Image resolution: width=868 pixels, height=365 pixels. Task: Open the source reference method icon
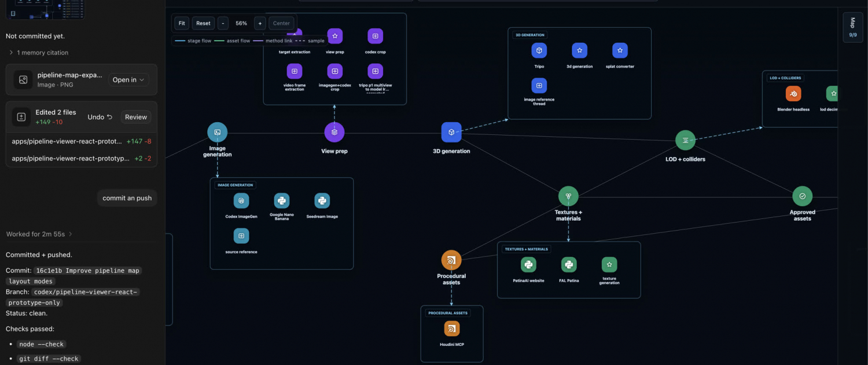point(241,236)
